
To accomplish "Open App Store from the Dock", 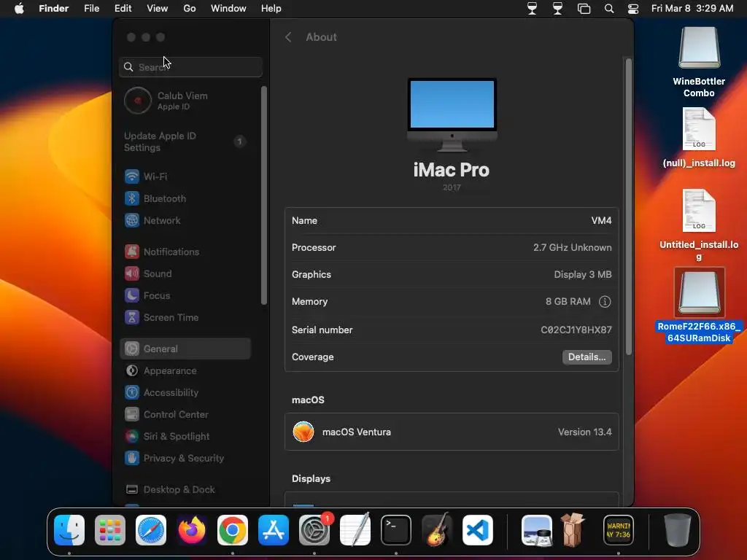I will click(x=274, y=530).
